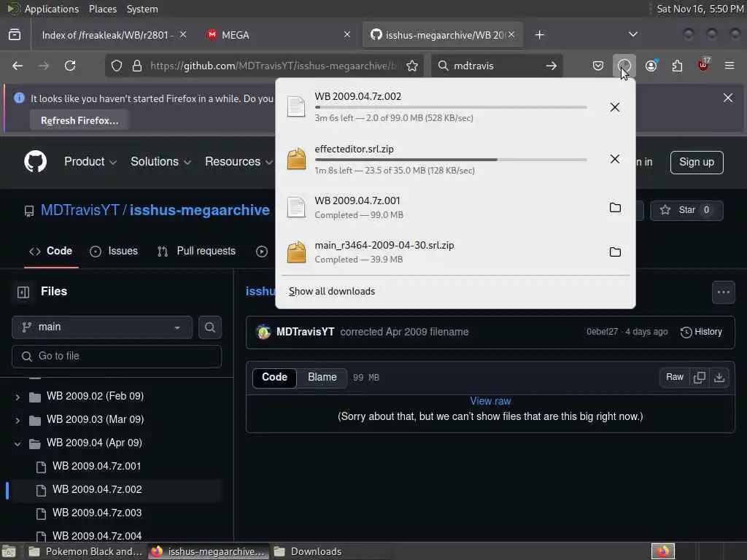Viewport: 747px width, 560px height.
Task: Open the uBlock Origin extension icon
Action: (703, 65)
